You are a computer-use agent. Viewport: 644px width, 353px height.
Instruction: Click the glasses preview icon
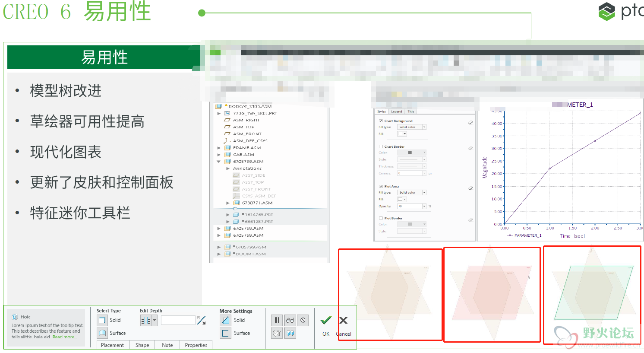pos(290,320)
